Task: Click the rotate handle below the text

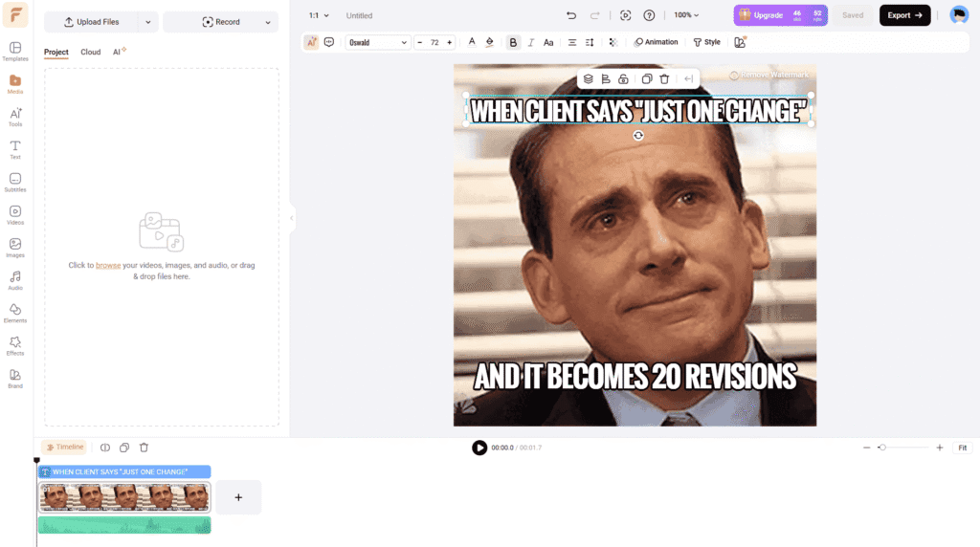Action: tap(638, 136)
